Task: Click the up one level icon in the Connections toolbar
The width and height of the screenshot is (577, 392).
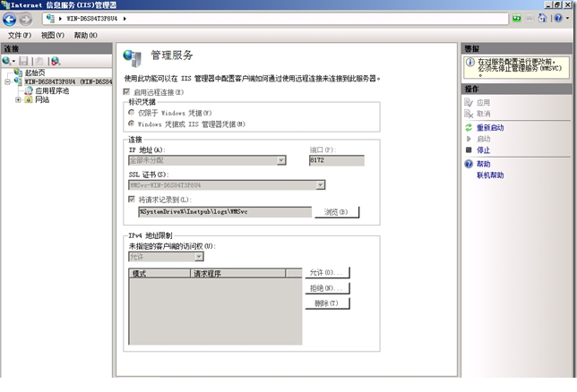Action: 39,61
